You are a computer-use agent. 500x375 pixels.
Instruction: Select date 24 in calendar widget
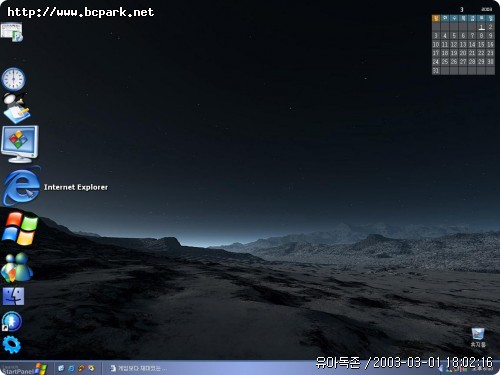[436, 62]
